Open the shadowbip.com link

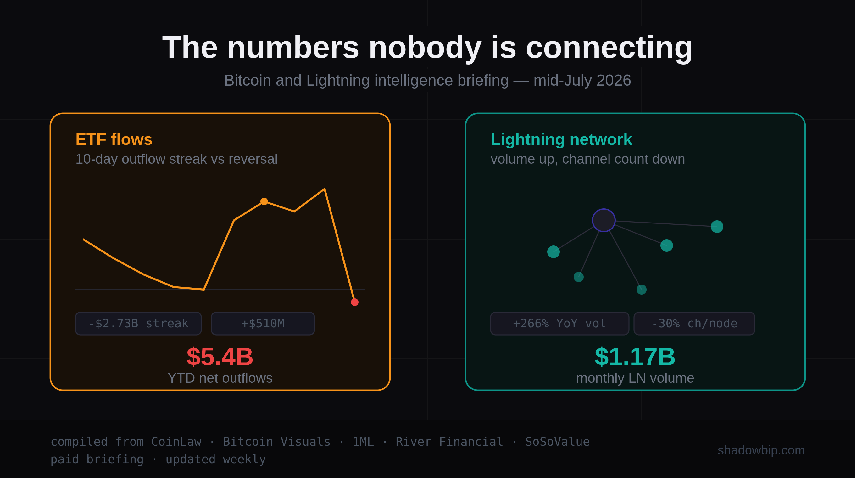[x=761, y=450]
